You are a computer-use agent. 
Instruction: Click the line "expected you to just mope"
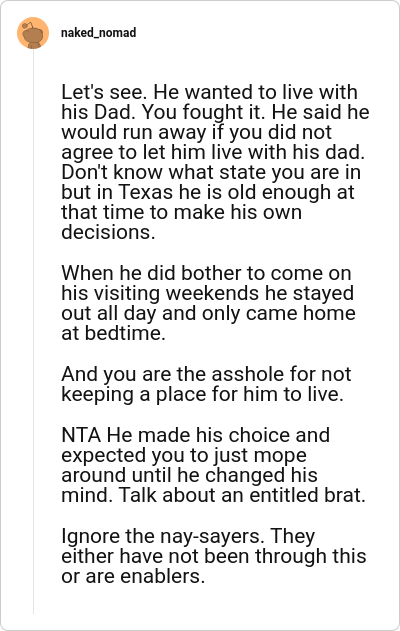(184, 455)
